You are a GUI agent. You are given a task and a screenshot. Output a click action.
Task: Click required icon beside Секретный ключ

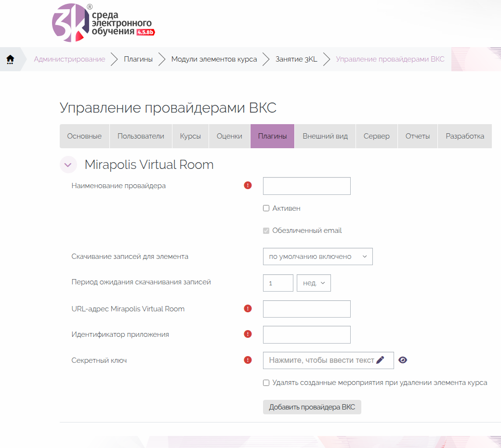(248, 359)
